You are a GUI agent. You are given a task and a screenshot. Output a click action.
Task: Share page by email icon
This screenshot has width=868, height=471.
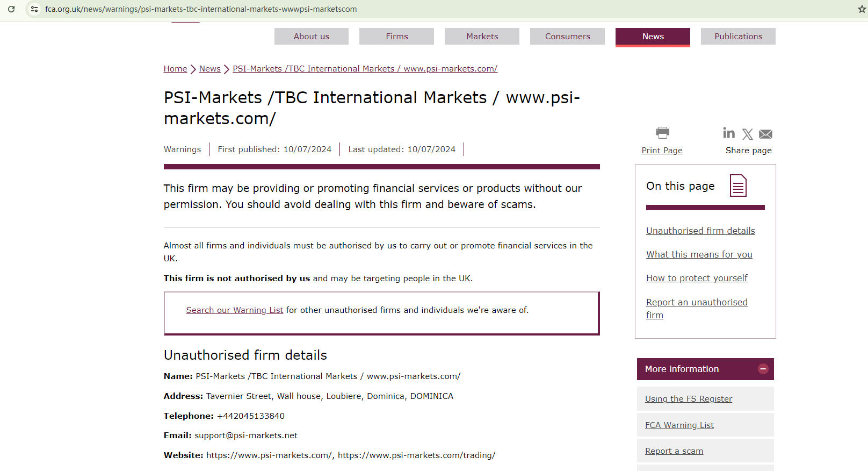(x=766, y=134)
